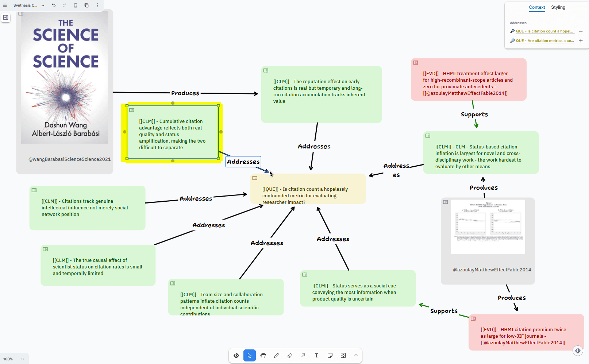Viewport: 589px width, 364px height.
Task: Select the Text tool
Action: pos(316,355)
